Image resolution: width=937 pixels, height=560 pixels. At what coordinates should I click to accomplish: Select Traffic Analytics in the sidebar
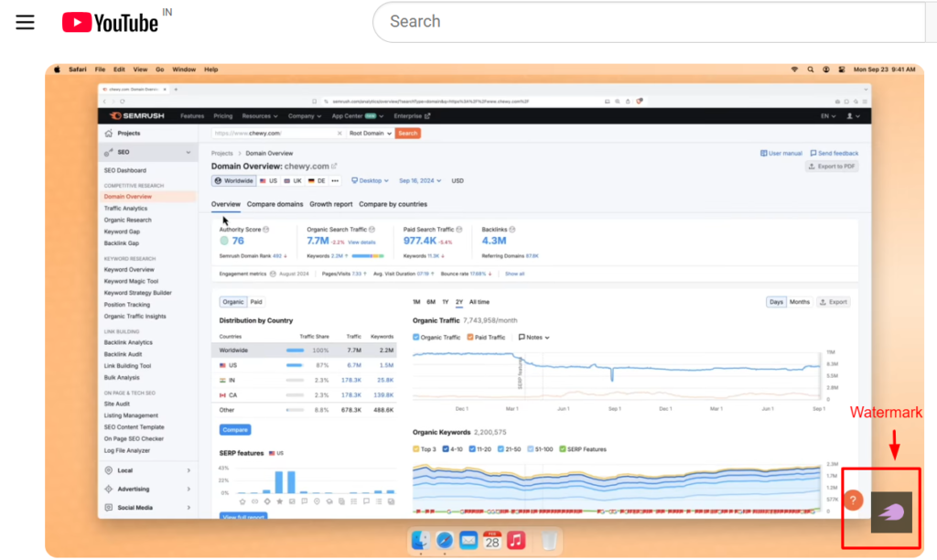click(x=125, y=209)
